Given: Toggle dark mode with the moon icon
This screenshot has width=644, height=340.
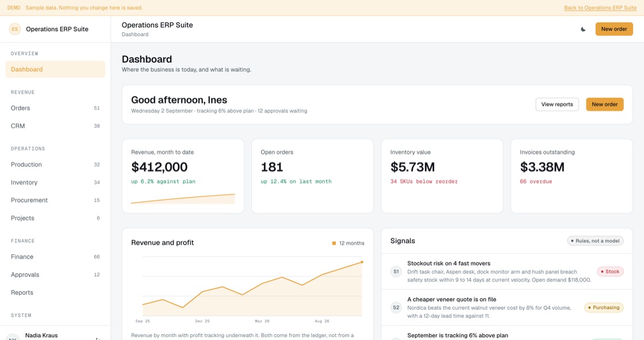Looking at the screenshot, I should (583, 29).
